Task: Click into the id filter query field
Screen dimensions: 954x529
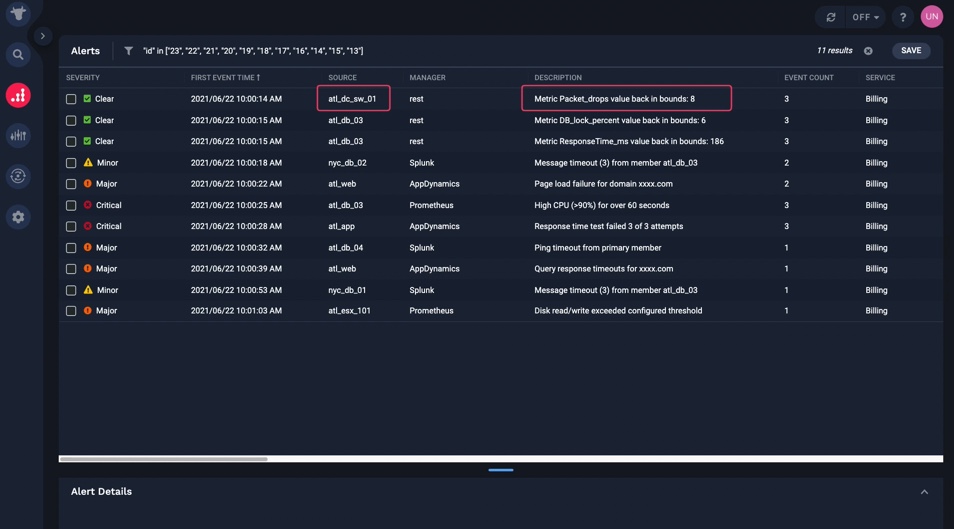Action: click(x=253, y=51)
